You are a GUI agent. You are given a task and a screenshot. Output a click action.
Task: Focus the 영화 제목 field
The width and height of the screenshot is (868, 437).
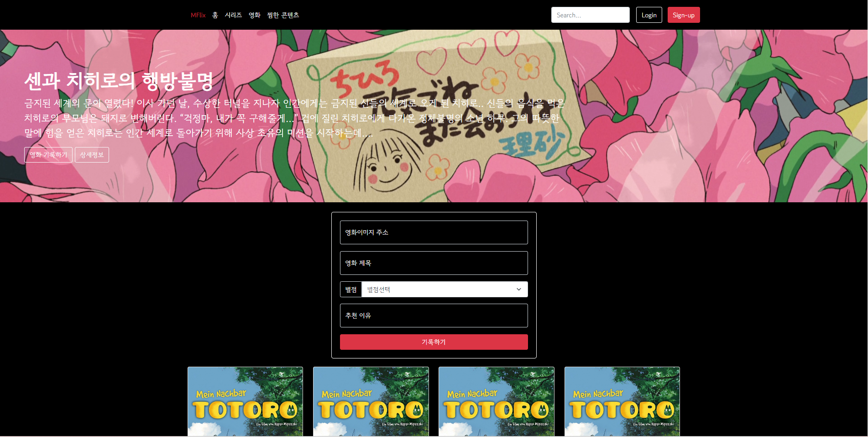[434, 263]
